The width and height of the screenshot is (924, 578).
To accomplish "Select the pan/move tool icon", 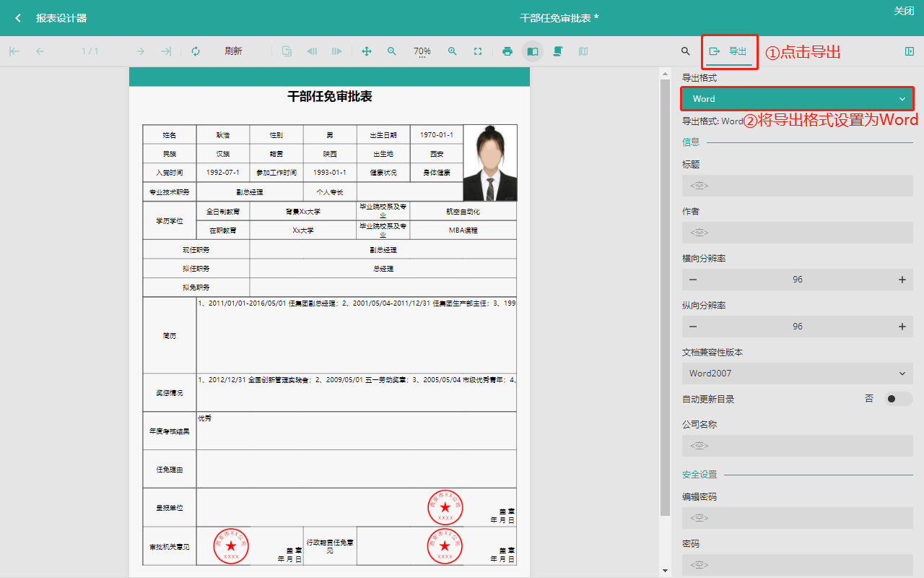I will click(367, 51).
